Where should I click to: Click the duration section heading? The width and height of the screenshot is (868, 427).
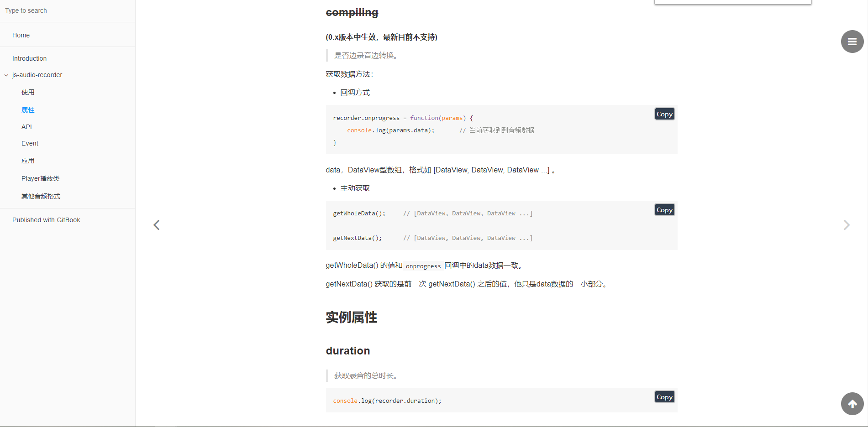pos(348,351)
